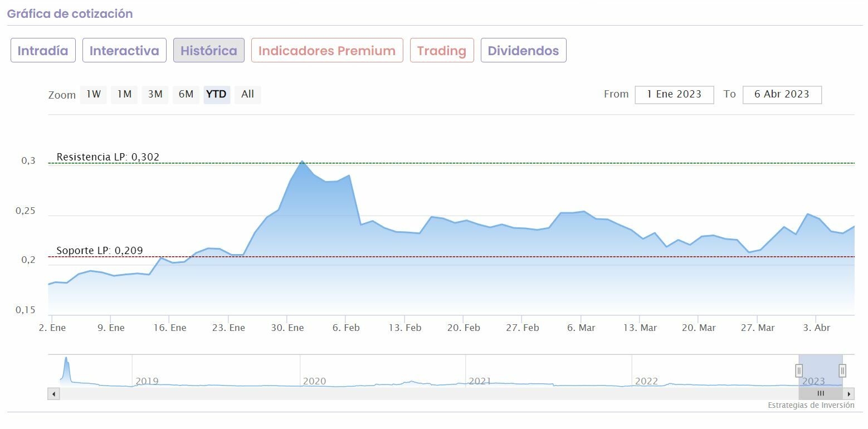This screenshot has height=429, width=868.
Task: Click the left range selector handle
Action: point(799,370)
